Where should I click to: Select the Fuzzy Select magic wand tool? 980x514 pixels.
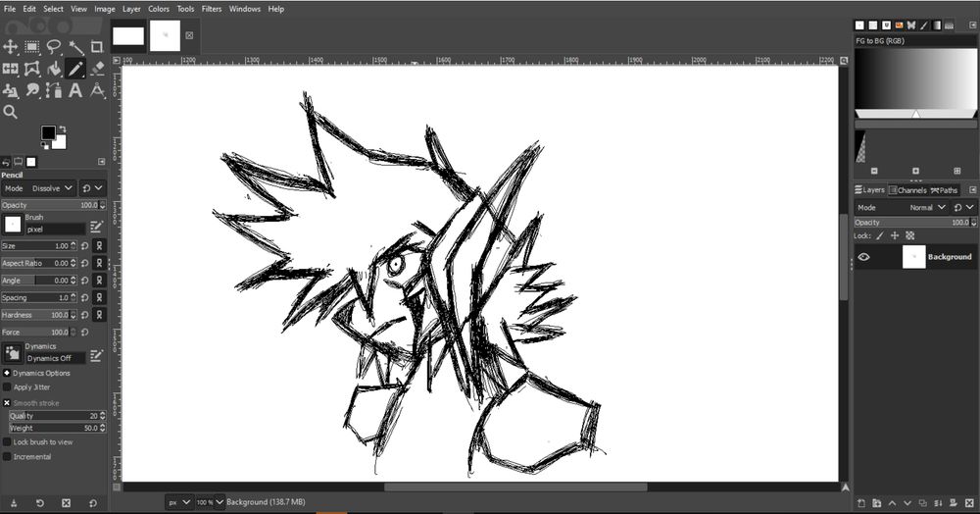75,47
